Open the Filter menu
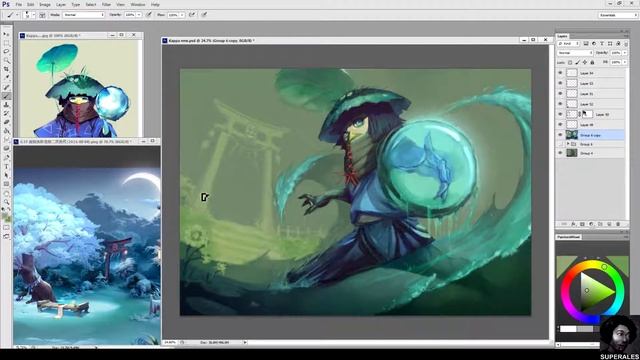This screenshot has height=360, width=640. pyautogui.click(x=106, y=4)
